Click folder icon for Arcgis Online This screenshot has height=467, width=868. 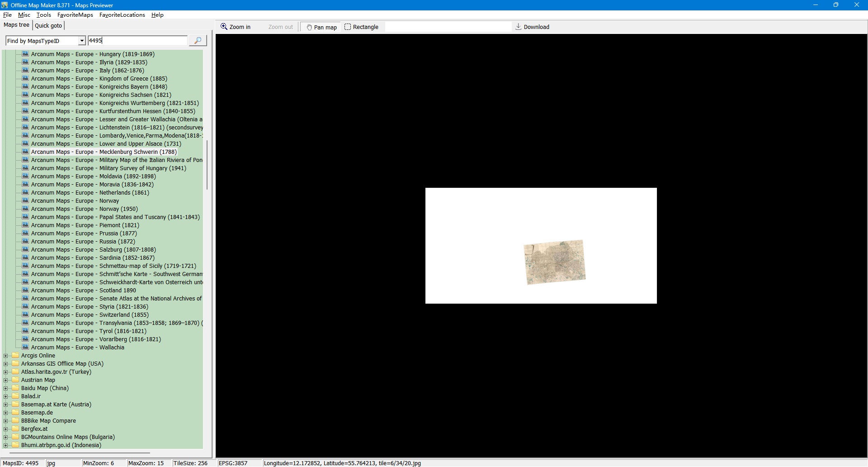coord(15,355)
